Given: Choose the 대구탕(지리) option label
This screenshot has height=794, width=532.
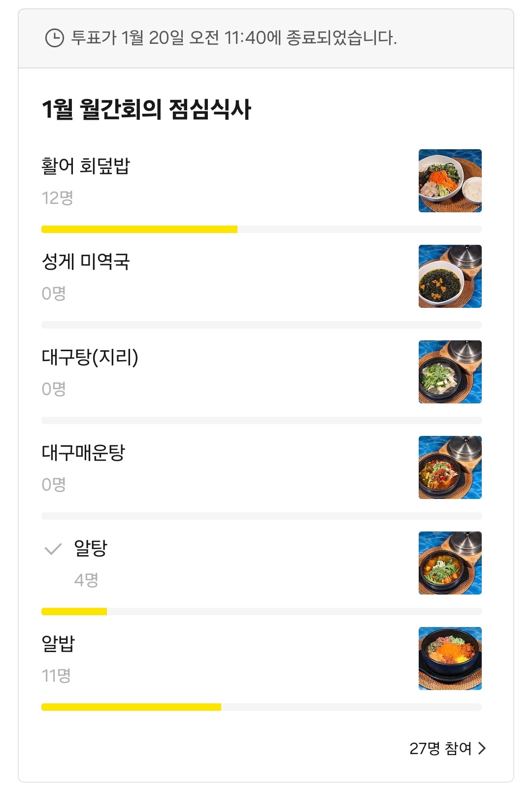Looking at the screenshot, I should [90, 357].
